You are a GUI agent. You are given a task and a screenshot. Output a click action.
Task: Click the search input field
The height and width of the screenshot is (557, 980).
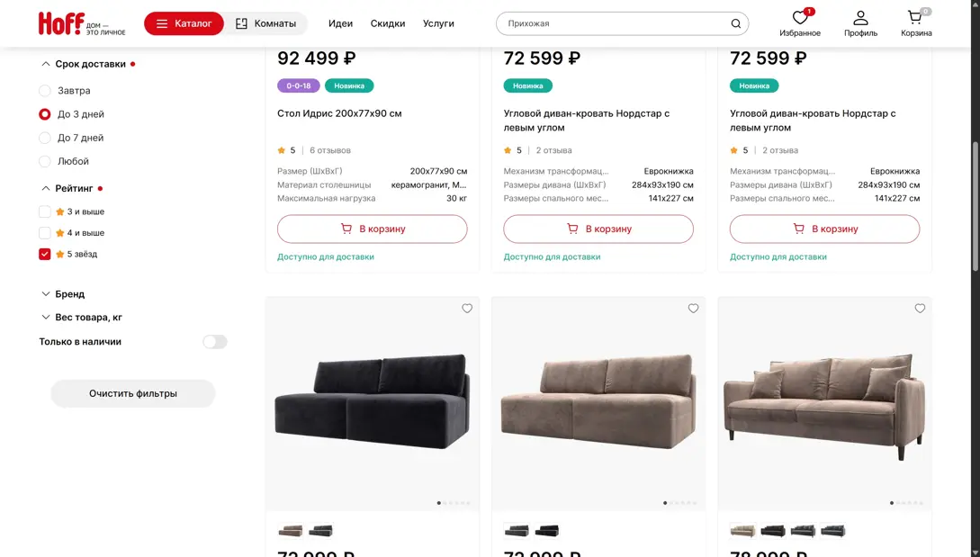(612, 23)
